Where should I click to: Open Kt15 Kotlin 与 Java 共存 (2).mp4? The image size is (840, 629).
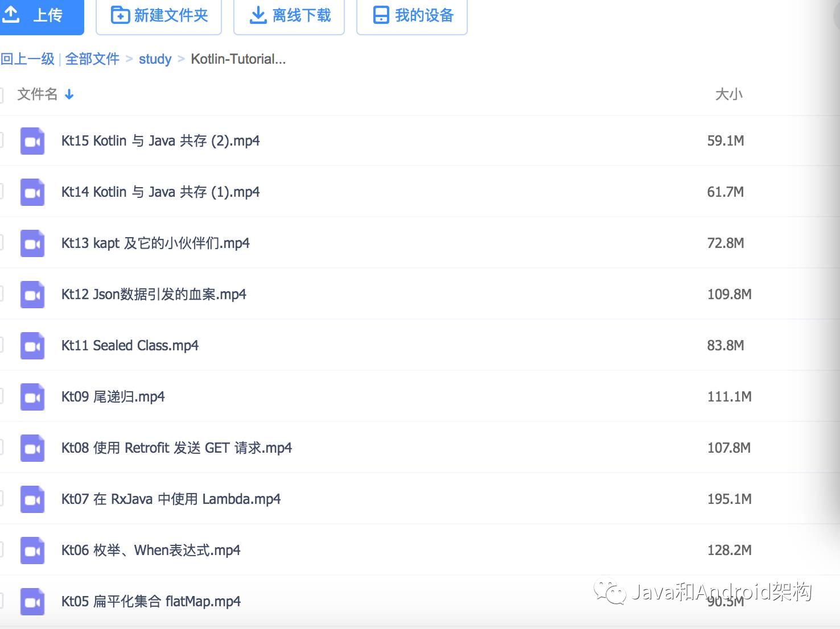pyautogui.click(x=160, y=141)
